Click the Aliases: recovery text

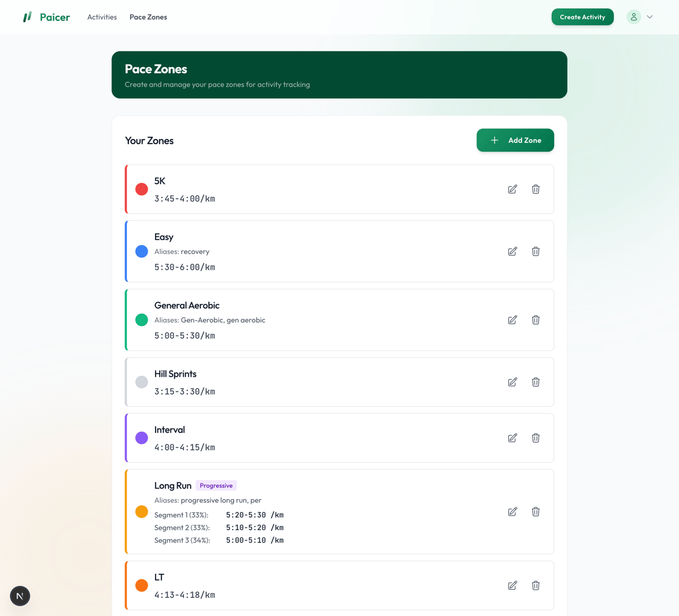point(182,252)
